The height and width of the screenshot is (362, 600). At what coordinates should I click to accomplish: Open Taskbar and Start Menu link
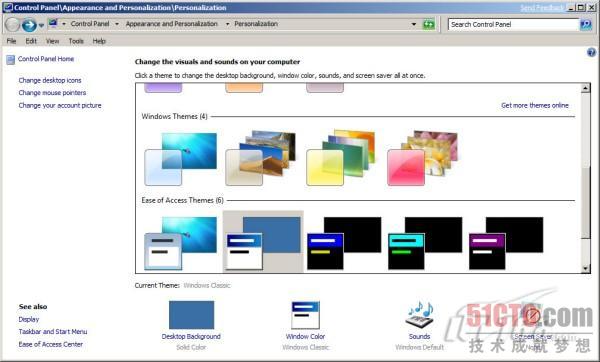click(x=53, y=332)
